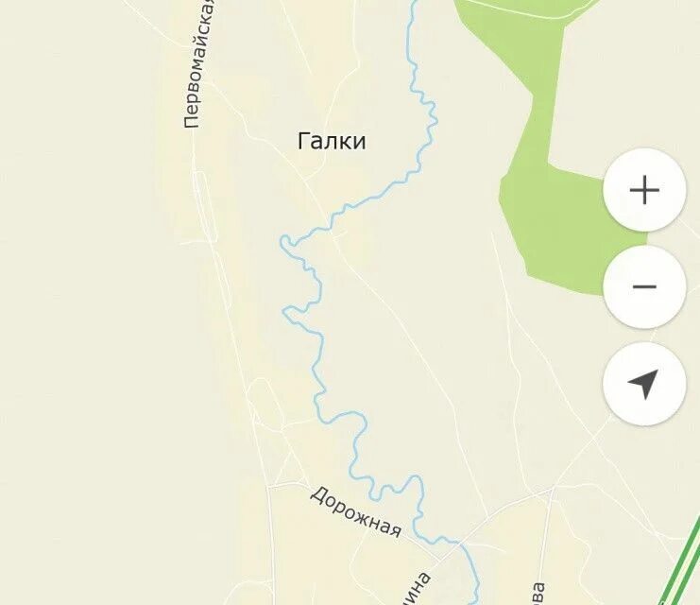Select the cut-off "ва" street label

pyautogui.click(x=538, y=594)
